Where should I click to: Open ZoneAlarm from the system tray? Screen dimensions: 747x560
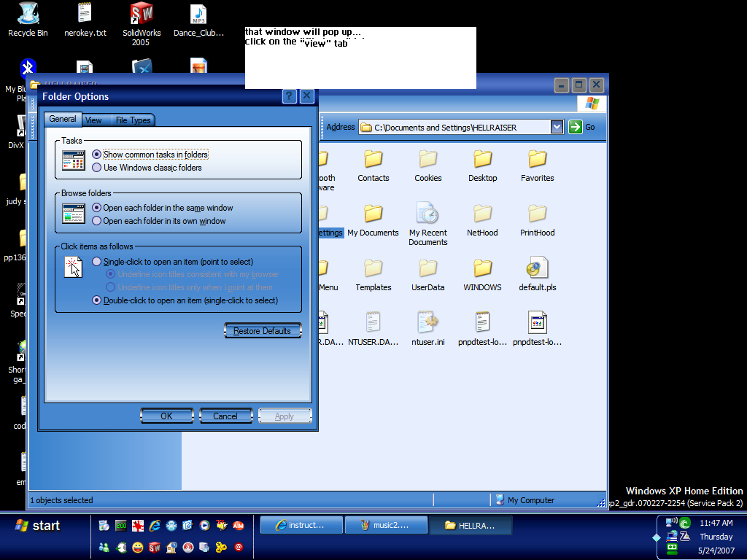point(685,536)
